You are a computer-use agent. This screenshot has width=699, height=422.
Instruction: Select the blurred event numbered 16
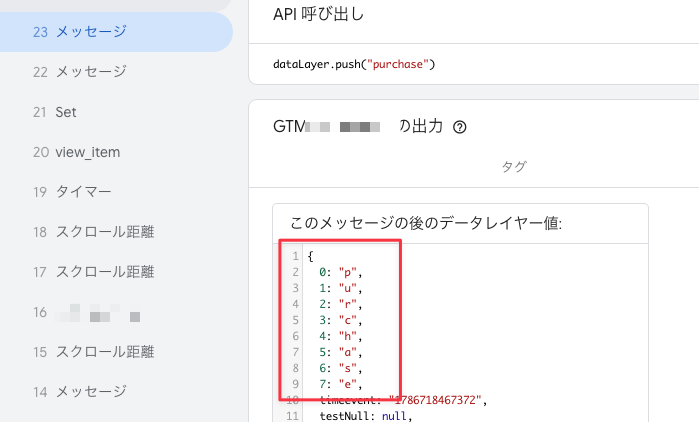pos(86,312)
